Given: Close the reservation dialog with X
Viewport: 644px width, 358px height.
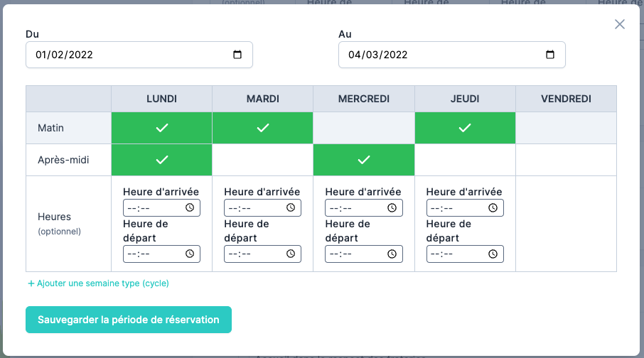Looking at the screenshot, I should (620, 24).
